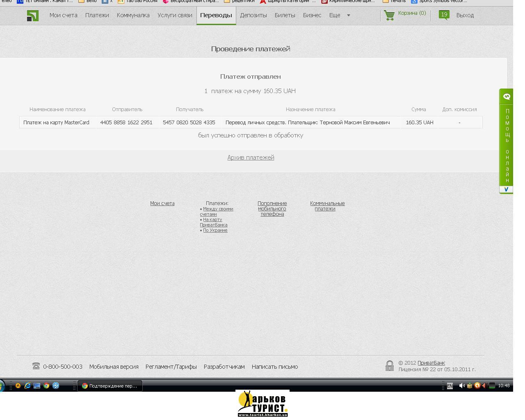
Task: Click the PrivatBank green logo icon
Action: [32, 16]
